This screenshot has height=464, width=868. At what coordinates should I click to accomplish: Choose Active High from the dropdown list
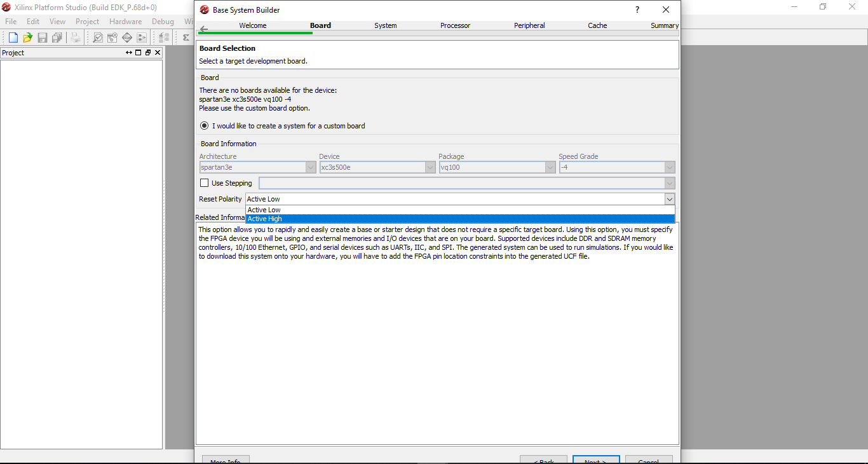(460, 219)
